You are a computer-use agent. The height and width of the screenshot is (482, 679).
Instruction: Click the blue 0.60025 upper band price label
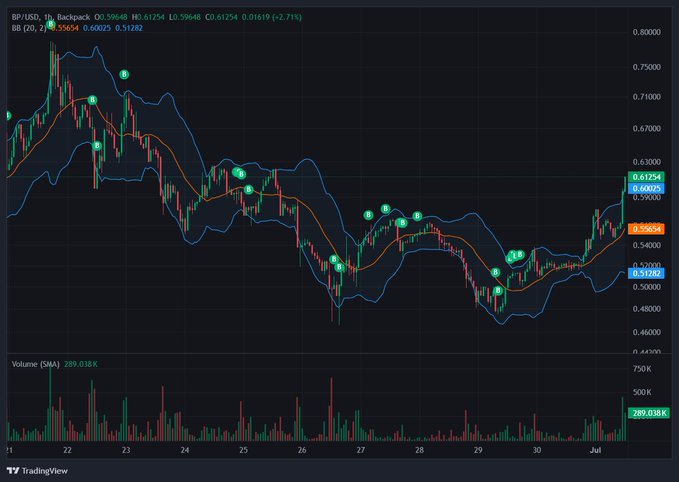point(646,188)
